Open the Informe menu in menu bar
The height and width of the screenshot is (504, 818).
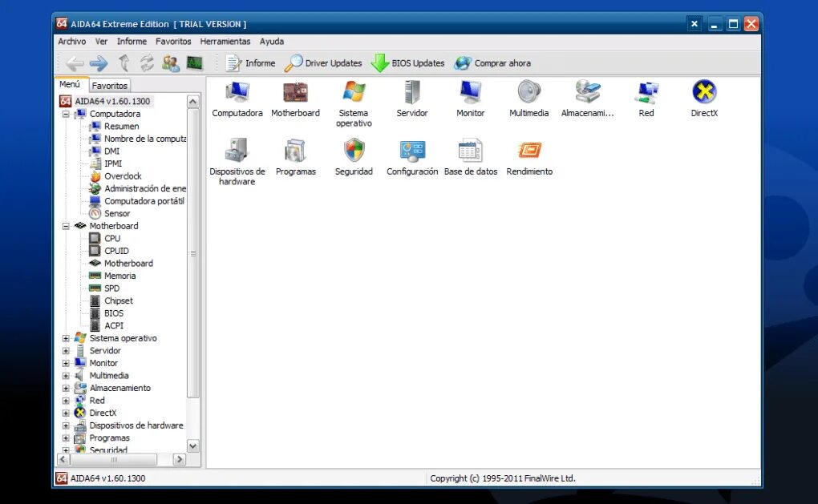point(132,41)
